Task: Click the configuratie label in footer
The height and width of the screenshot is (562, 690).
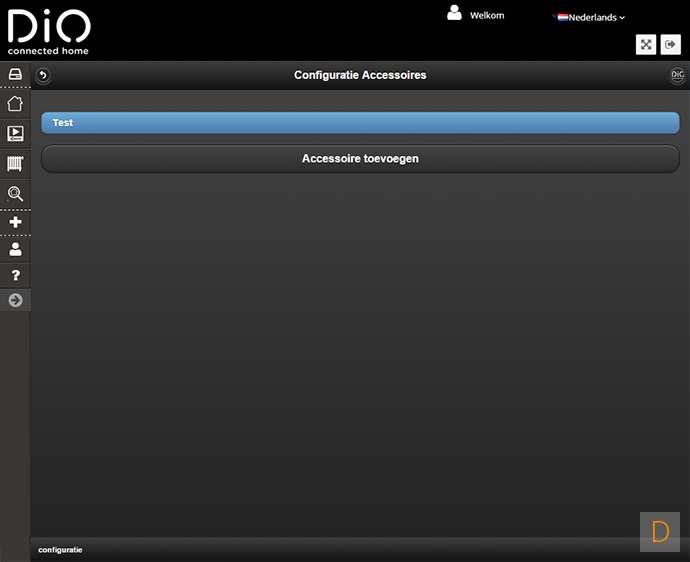Action: pos(60,550)
